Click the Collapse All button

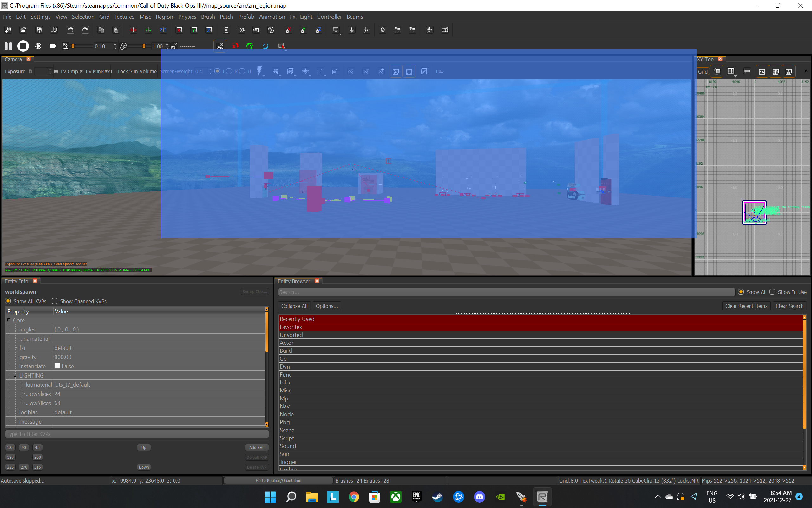click(x=294, y=306)
